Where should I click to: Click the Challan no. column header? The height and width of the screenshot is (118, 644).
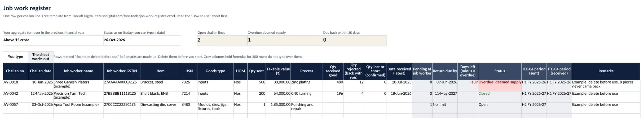[x=15, y=71]
